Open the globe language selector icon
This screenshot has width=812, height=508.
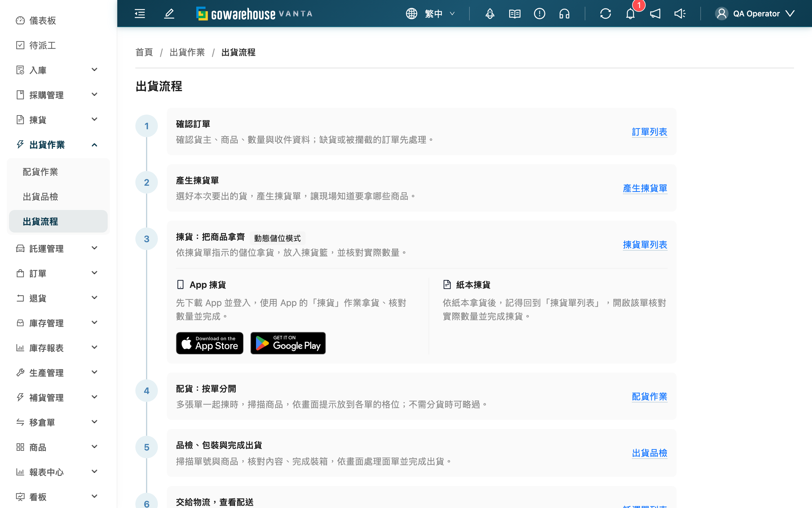411,14
